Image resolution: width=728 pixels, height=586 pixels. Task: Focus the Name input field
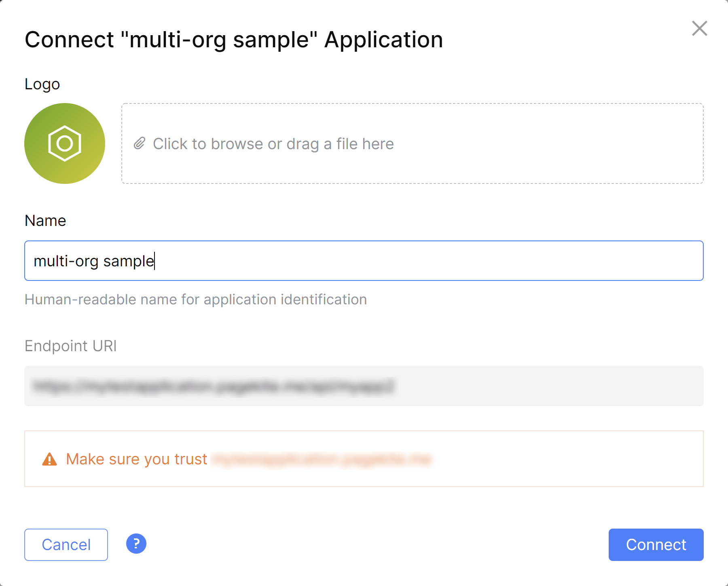pyautogui.click(x=364, y=261)
